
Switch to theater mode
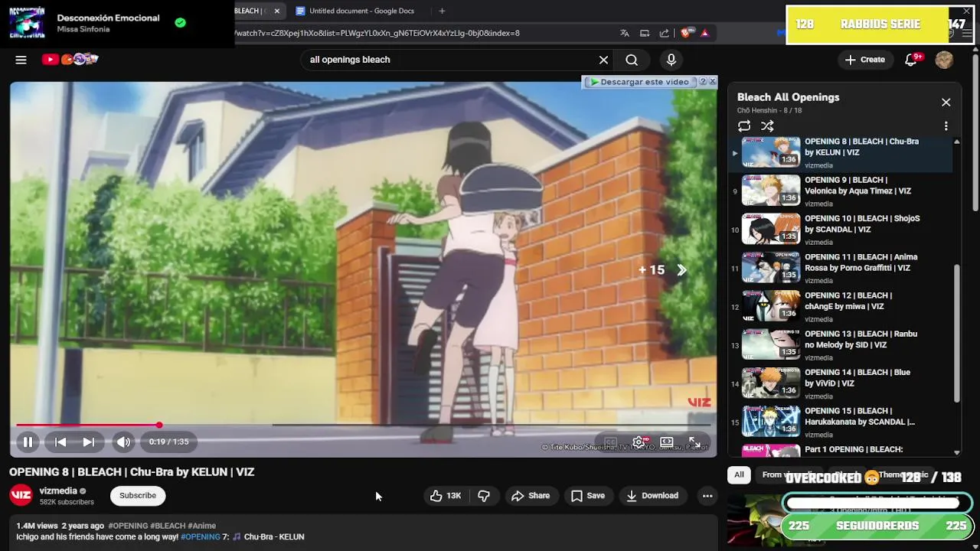pyautogui.click(x=667, y=442)
